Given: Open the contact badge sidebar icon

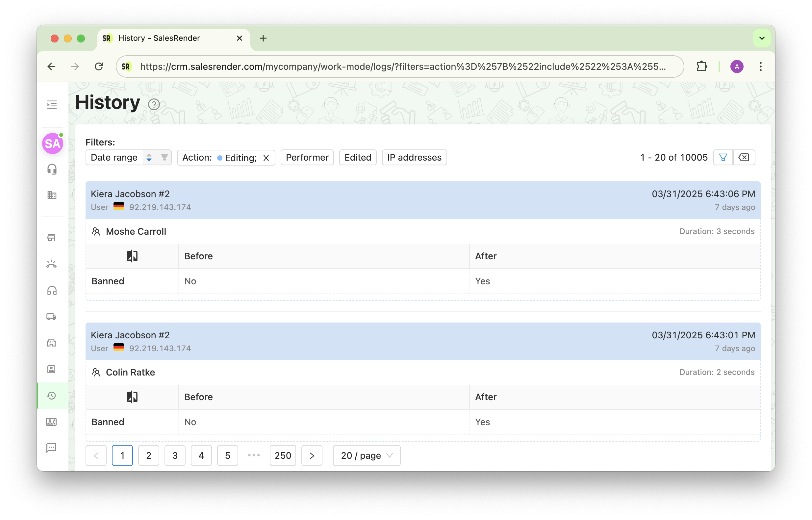Looking at the screenshot, I should (51, 369).
